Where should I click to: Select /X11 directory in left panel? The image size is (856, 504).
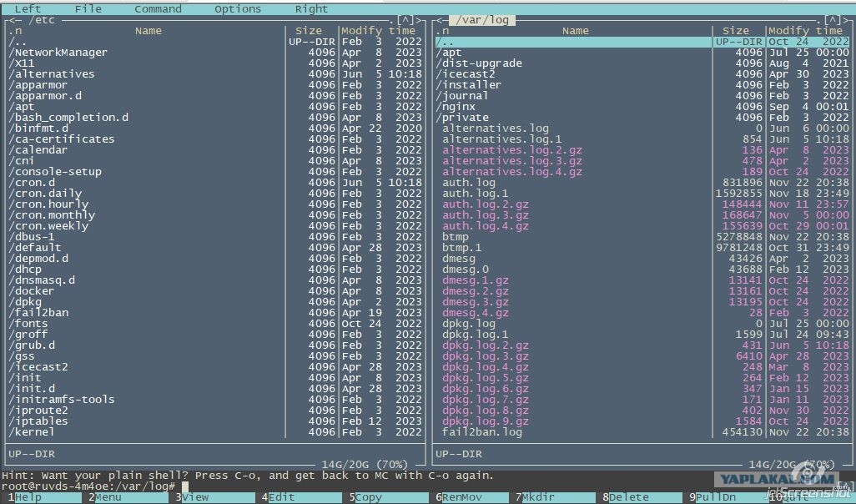pyautogui.click(x=215, y=63)
